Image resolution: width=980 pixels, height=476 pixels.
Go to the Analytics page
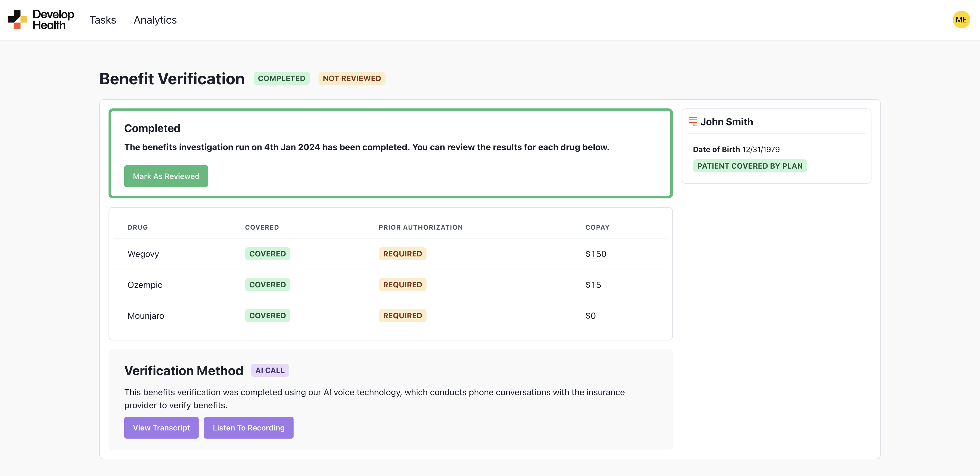click(155, 20)
